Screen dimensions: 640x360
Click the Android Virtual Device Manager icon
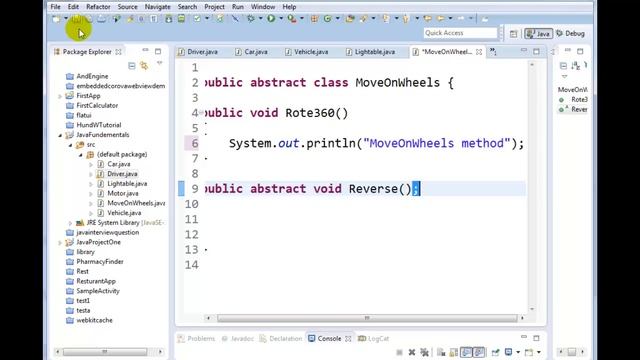[x=181, y=19]
